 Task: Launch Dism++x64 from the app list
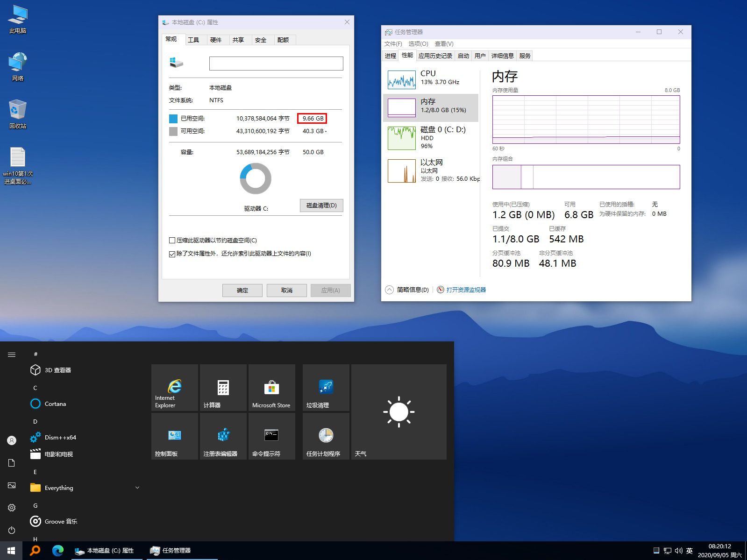click(x=60, y=438)
